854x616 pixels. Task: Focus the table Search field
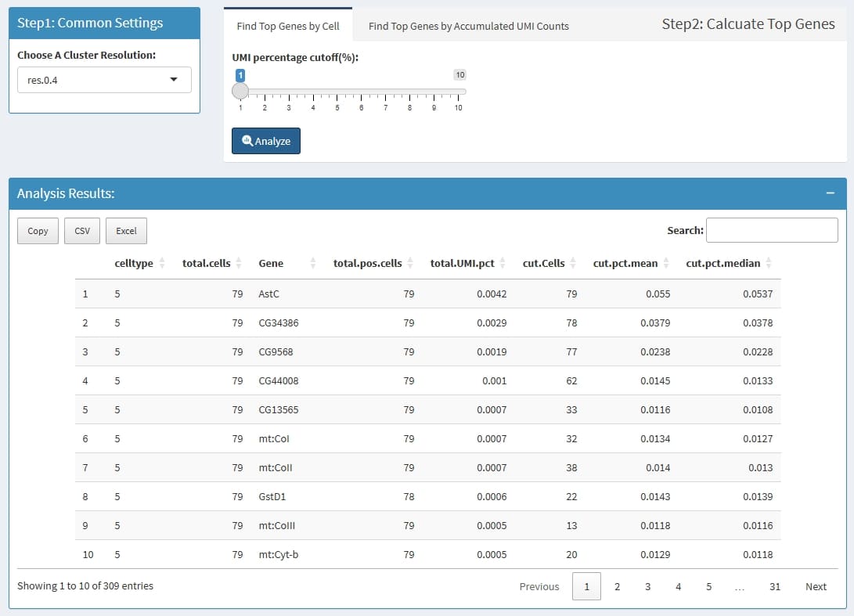772,230
